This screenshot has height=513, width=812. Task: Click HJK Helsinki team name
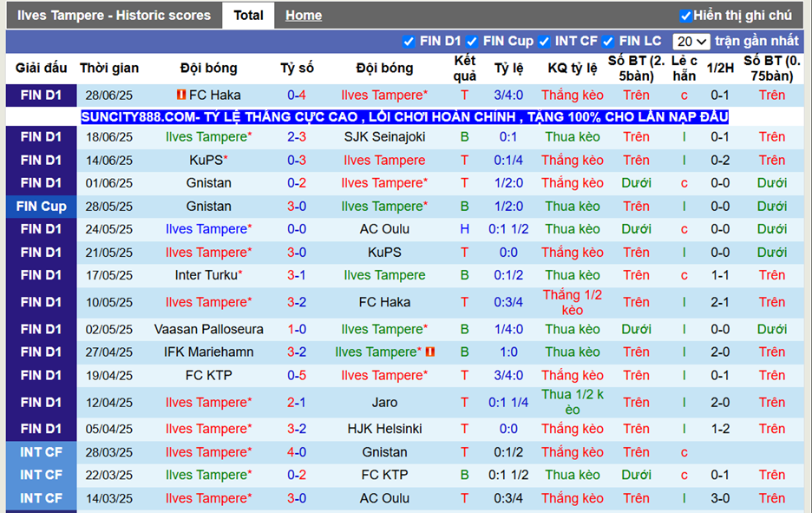(x=384, y=429)
